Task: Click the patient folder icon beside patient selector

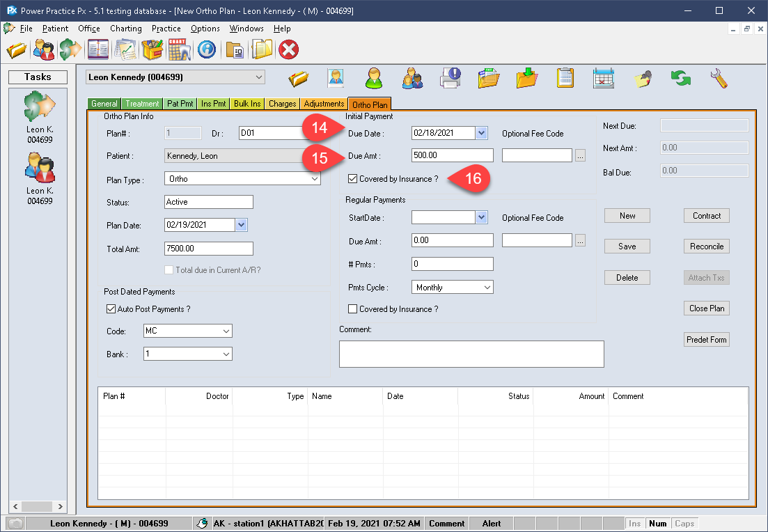Action: tap(298, 79)
